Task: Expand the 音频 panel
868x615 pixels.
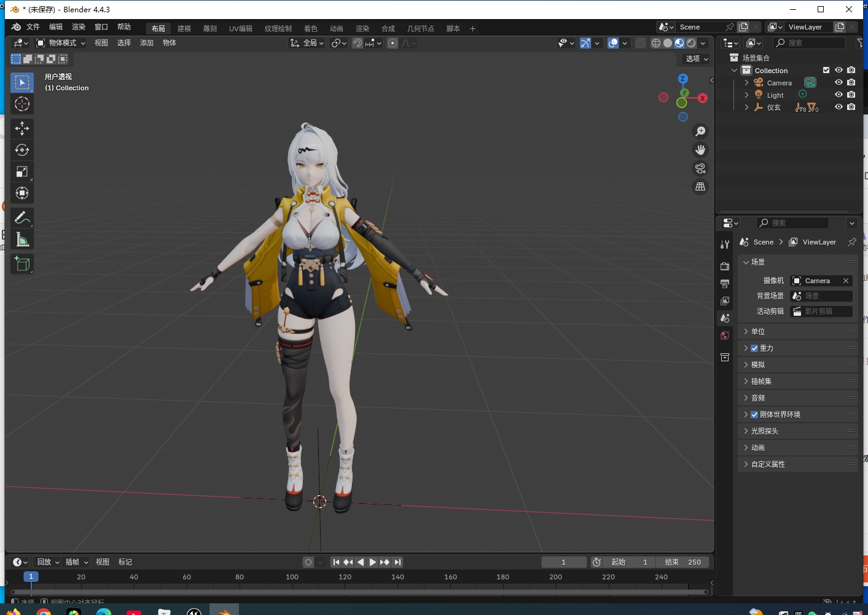Action: pos(797,398)
